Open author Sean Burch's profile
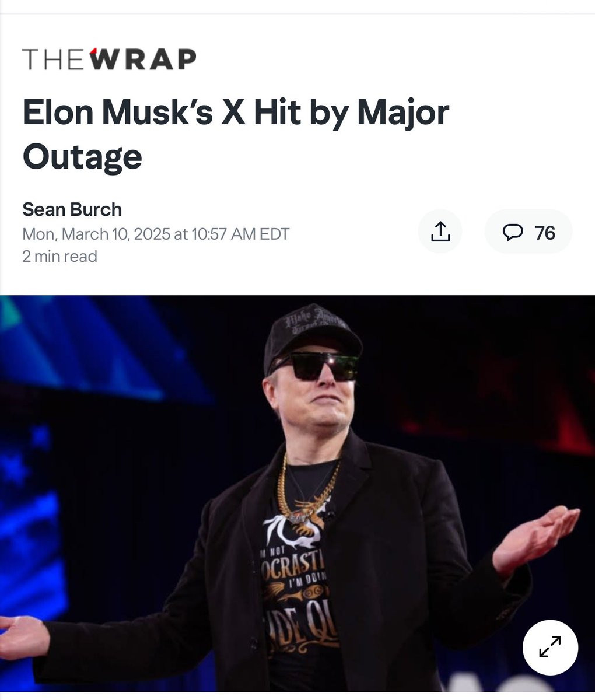The width and height of the screenshot is (595, 700). [x=72, y=209]
